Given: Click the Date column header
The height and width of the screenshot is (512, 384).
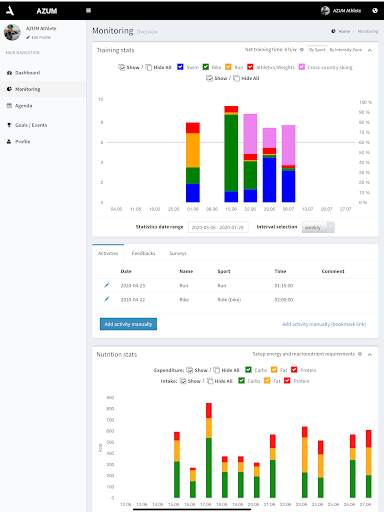Looking at the screenshot, I should 126,271.
